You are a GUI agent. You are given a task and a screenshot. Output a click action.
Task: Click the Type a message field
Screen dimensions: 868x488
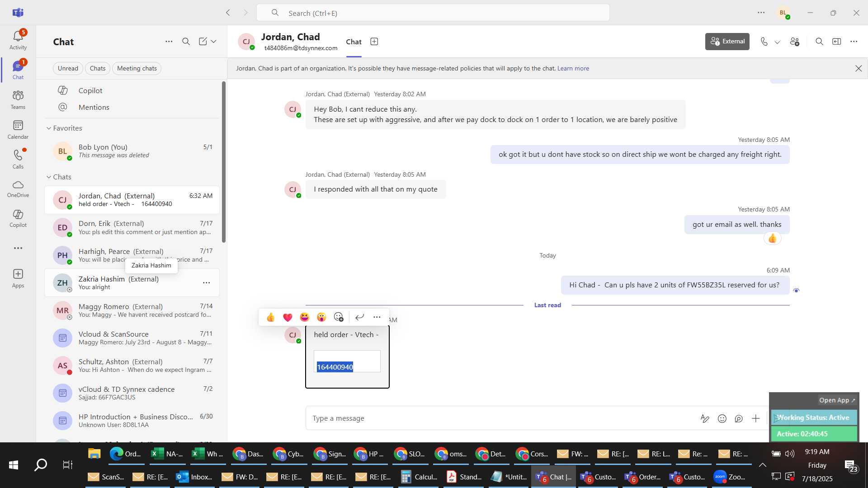pos(502,418)
